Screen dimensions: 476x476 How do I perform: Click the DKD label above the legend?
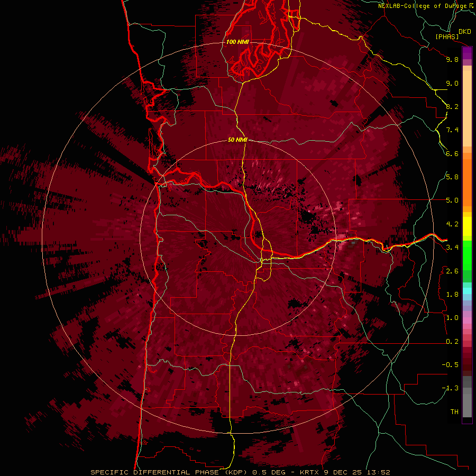pos(465,32)
